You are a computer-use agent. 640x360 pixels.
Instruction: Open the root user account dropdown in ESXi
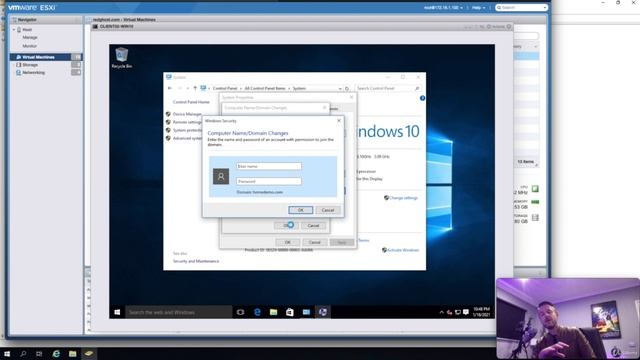tap(443, 8)
